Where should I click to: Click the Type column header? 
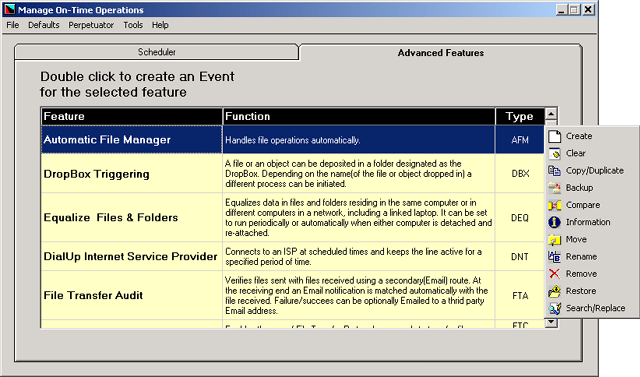point(520,116)
